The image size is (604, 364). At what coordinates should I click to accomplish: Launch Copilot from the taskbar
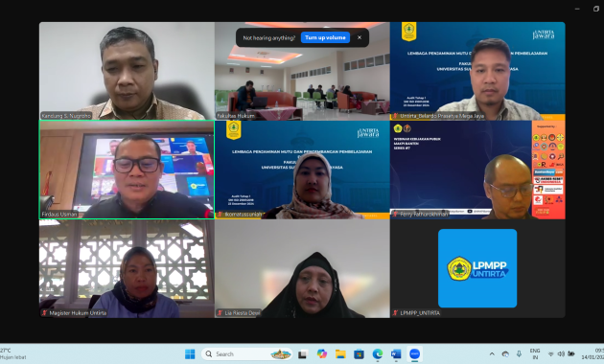pyautogui.click(x=321, y=354)
